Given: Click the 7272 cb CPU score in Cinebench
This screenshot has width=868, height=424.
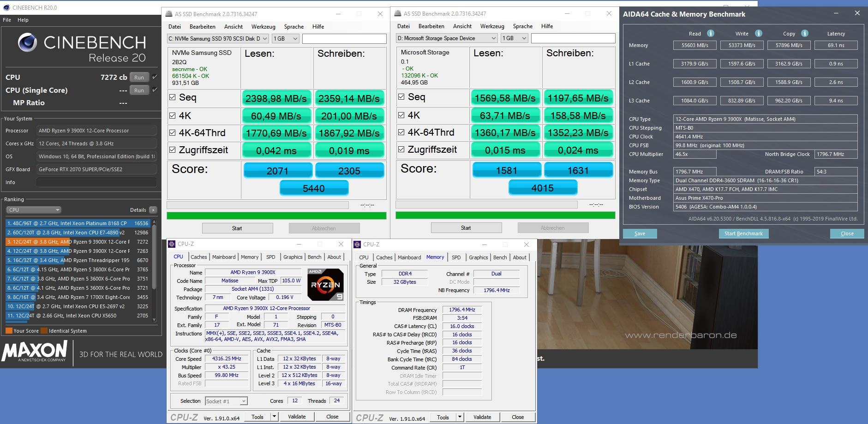Looking at the screenshot, I should click(114, 77).
